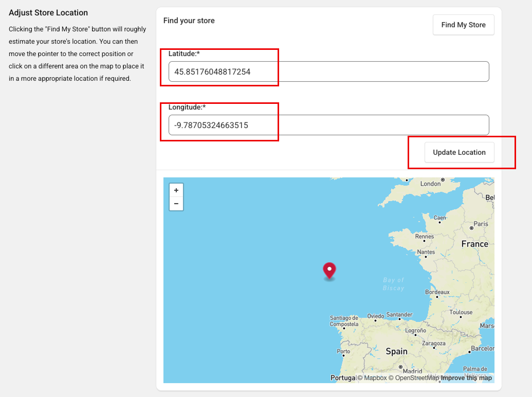The image size is (532, 397).
Task: Click the Update Location button
Action: [x=459, y=152]
